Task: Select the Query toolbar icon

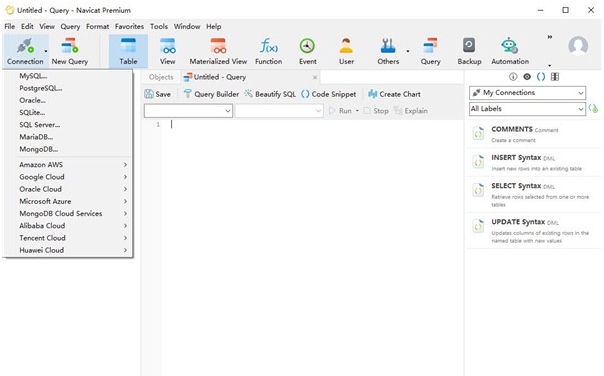Action: tap(430, 52)
